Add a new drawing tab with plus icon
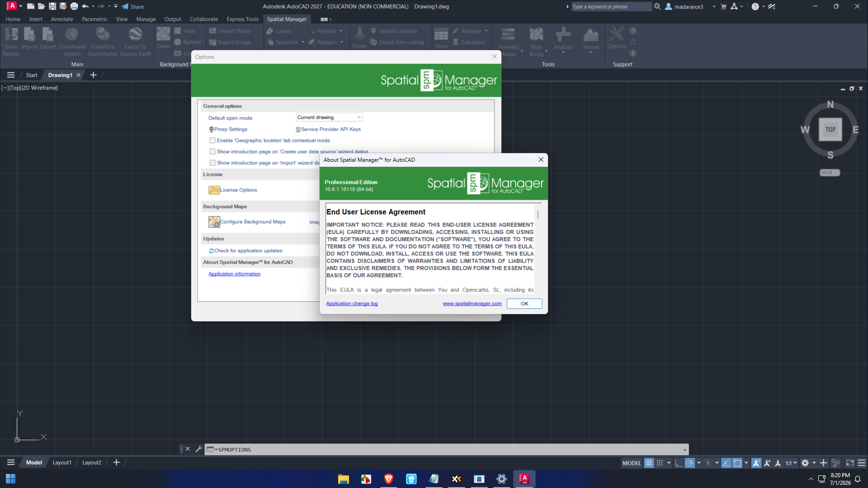 pyautogui.click(x=93, y=75)
